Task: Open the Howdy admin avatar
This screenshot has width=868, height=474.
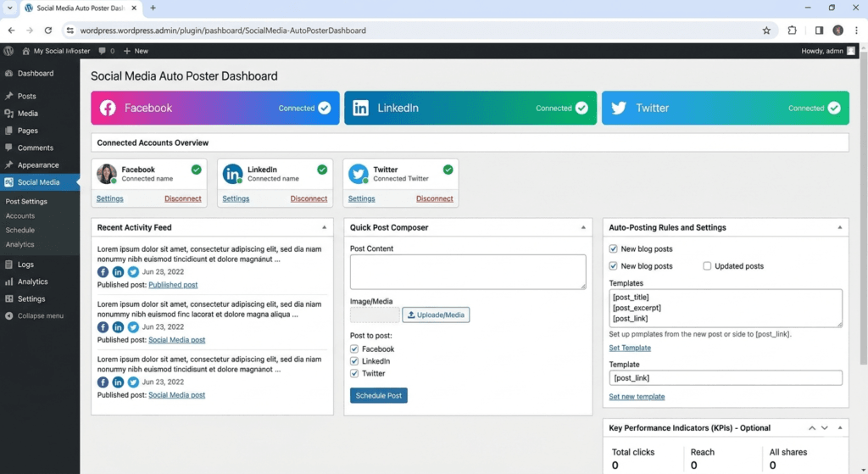Action: pos(851,51)
